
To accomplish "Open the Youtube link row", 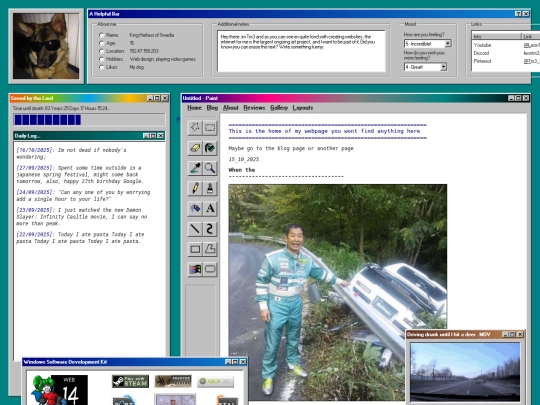I will 505,45.
